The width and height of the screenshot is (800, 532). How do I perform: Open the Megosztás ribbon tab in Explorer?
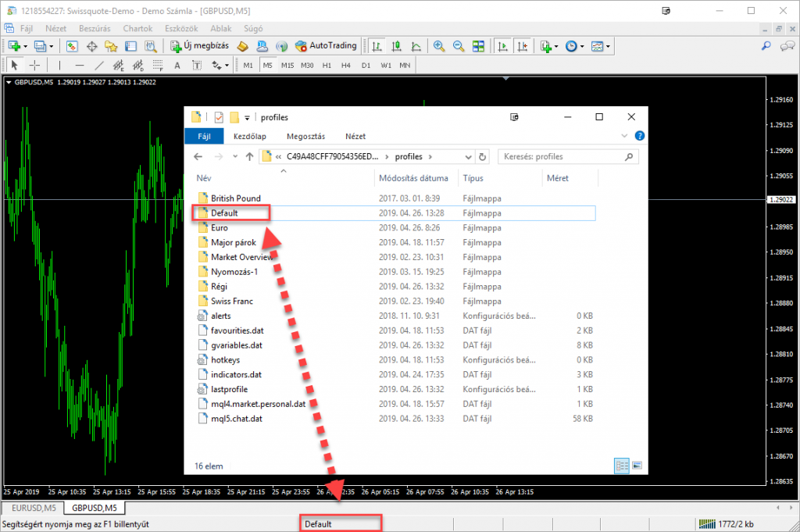tap(305, 136)
